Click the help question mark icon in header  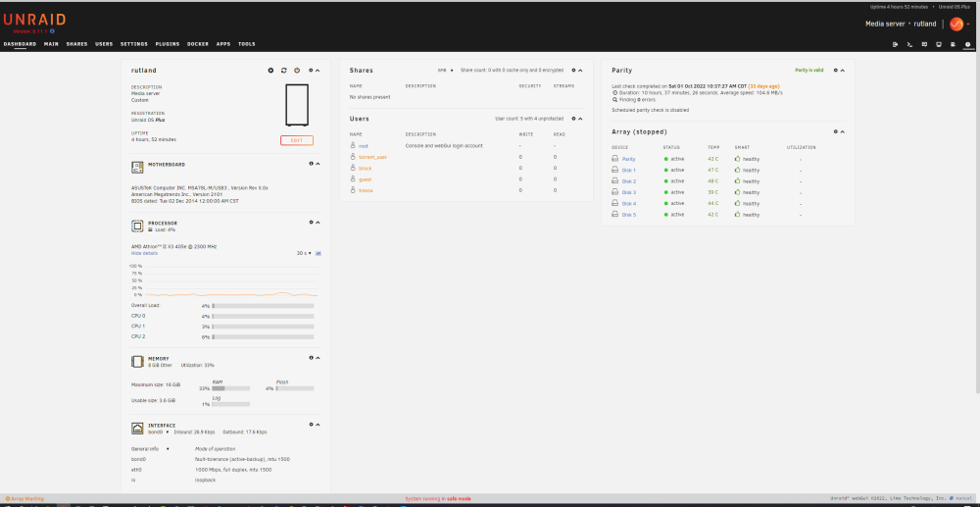coord(967,44)
